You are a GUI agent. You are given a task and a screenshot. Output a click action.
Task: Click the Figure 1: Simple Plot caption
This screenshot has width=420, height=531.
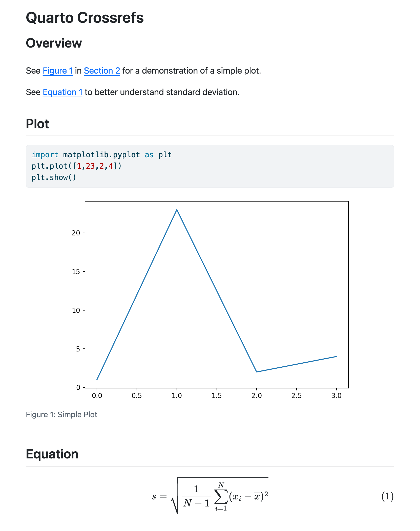point(61,415)
